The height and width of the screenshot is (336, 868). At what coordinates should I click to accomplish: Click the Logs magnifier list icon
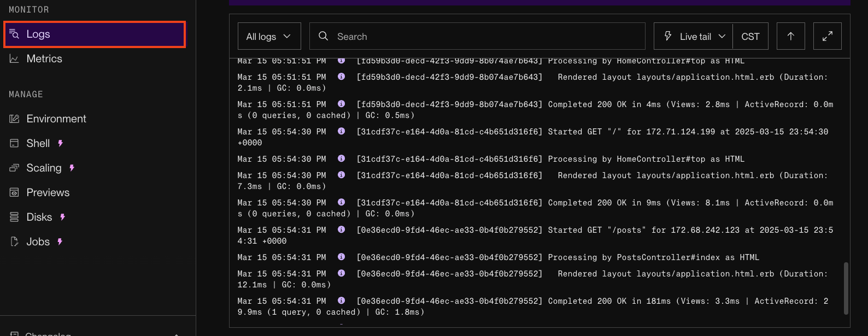[14, 34]
